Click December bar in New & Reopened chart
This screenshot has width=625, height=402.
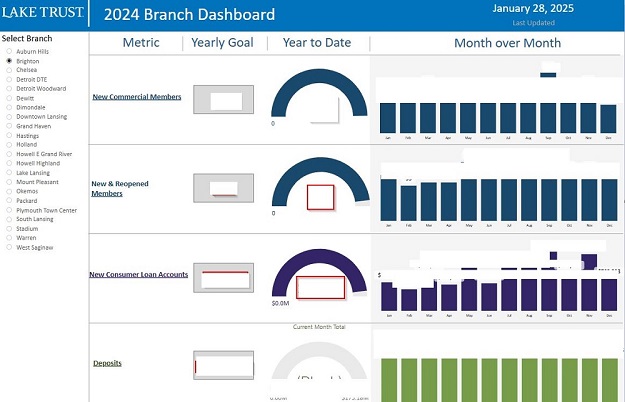[x=608, y=199]
